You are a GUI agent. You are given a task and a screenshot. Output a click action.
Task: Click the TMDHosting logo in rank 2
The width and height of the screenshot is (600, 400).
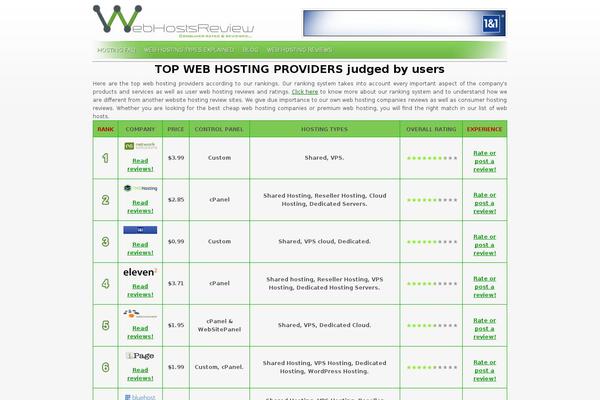140,188
